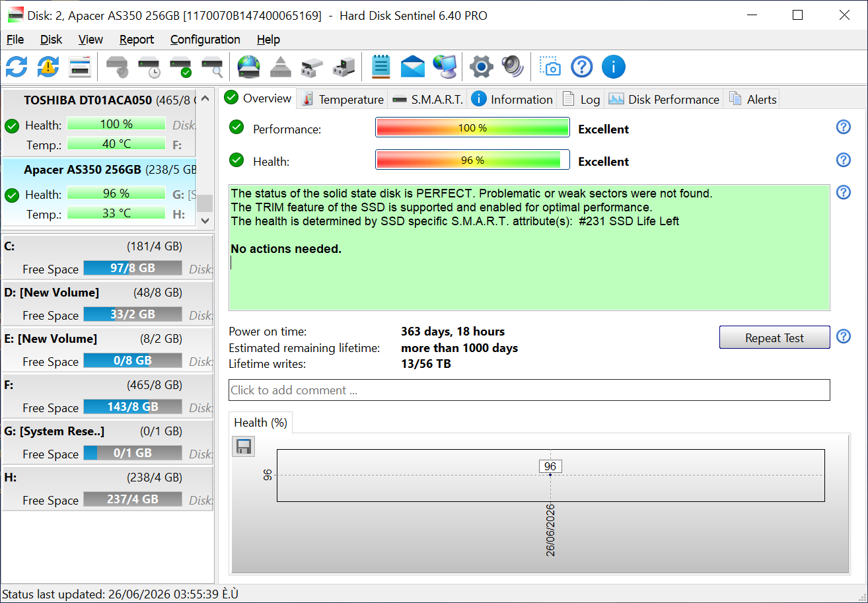Open the File menu
This screenshot has width=868, height=603.
click(x=15, y=40)
